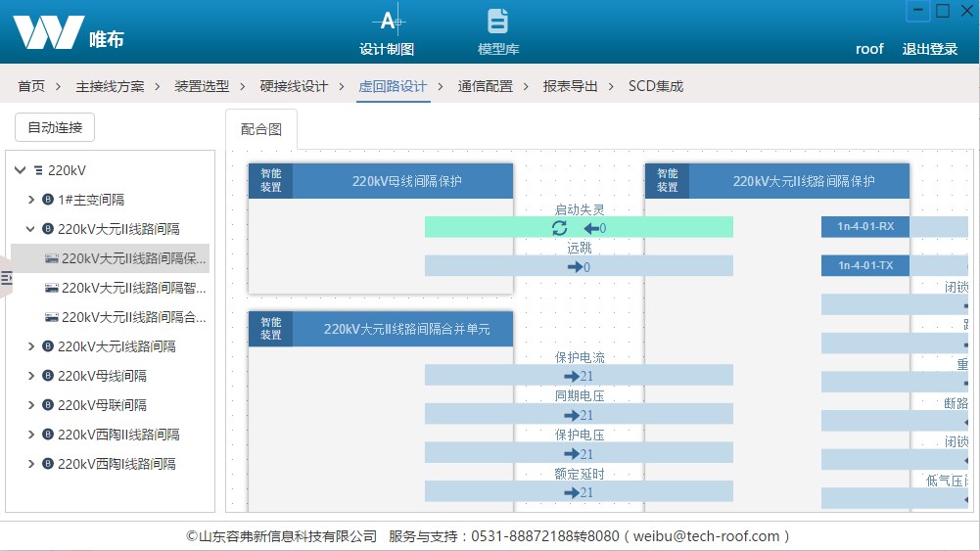Click the left arrow on 启动失灵 row
The image size is (980, 551).
[591, 228]
